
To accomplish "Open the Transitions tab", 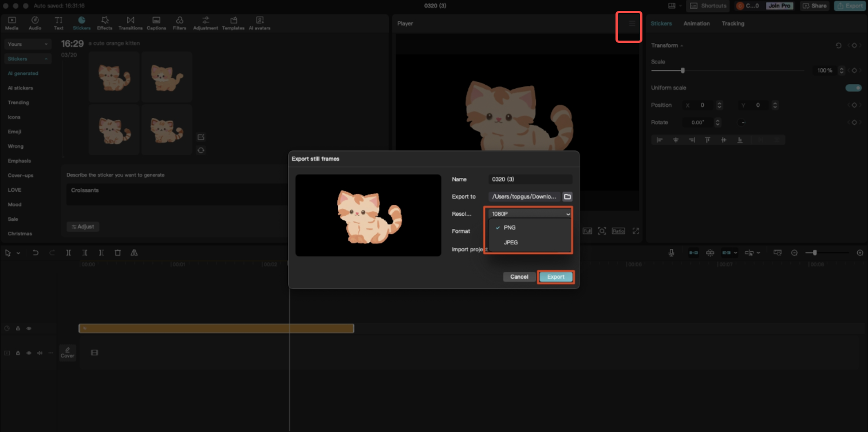I will click(131, 23).
